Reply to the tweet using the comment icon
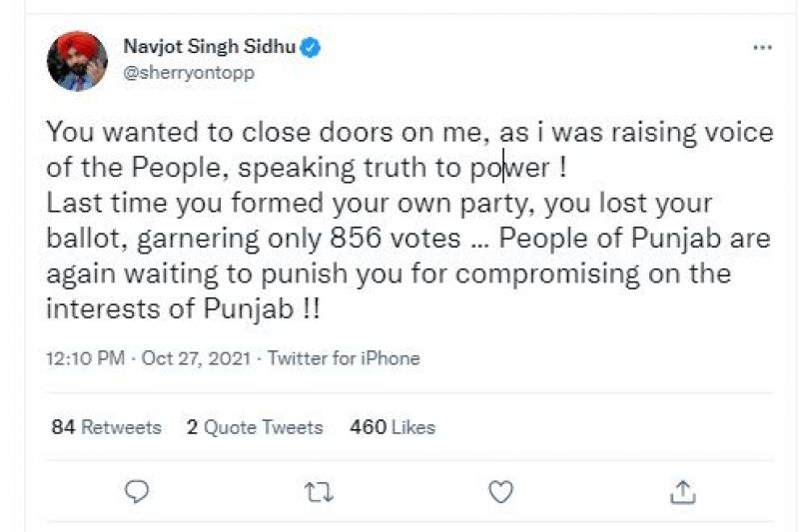Image resolution: width=799 pixels, height=532 pixels. 139,490
